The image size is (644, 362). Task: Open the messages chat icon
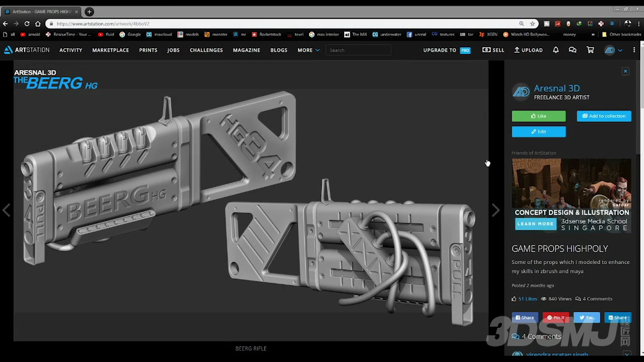coord(573,50)
